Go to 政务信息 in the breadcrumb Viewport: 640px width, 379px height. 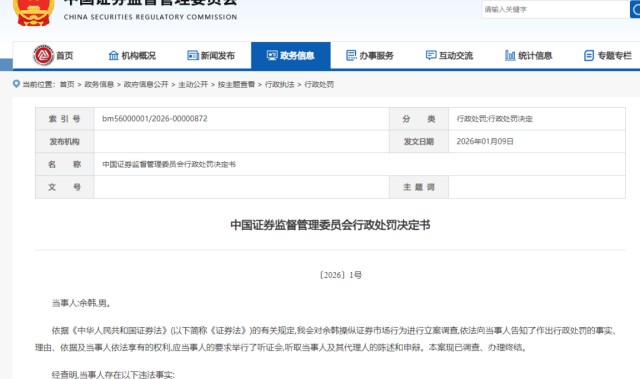coord(99,84)
